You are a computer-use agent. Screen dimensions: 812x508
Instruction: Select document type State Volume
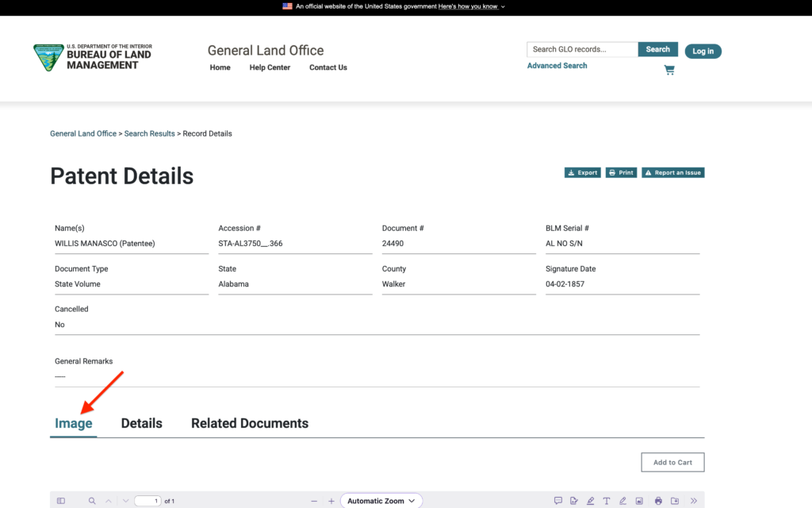pyautogui.click(x=78, y=284)
